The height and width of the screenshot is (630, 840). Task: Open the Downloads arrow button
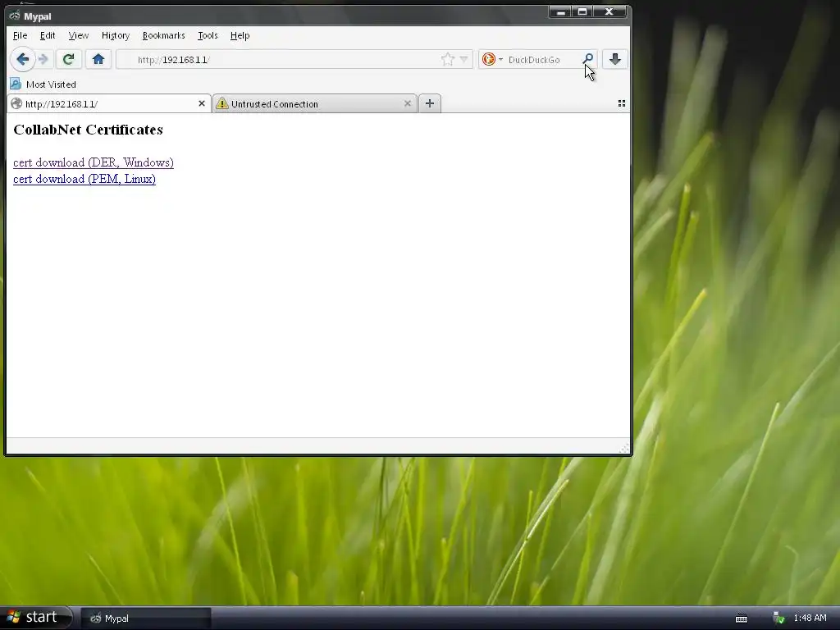[x=615, y=59]
